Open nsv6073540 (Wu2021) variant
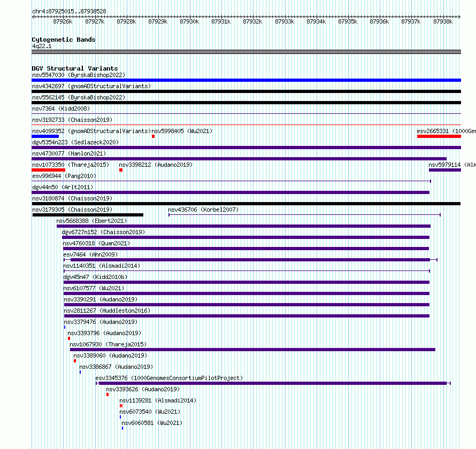The height and width of the screenshot is (449, 476). click(150, 412)
